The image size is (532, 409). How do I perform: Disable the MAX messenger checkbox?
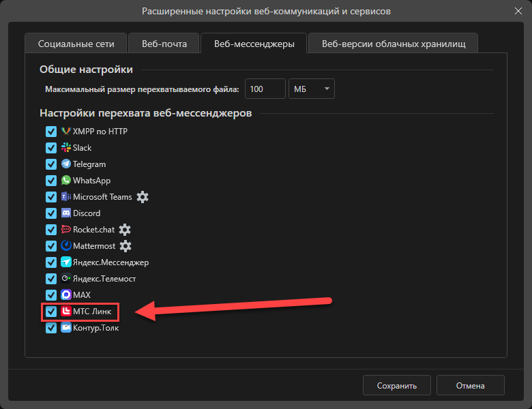point(51,295)
